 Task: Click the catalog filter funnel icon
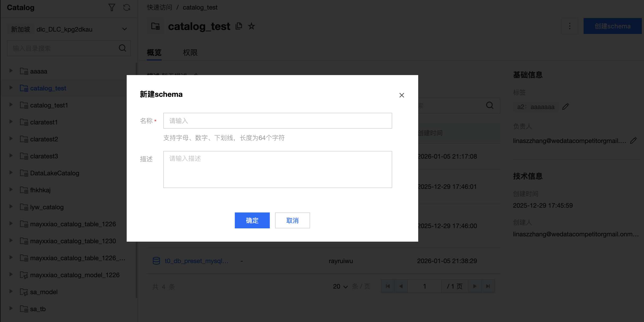coord(112,7)
